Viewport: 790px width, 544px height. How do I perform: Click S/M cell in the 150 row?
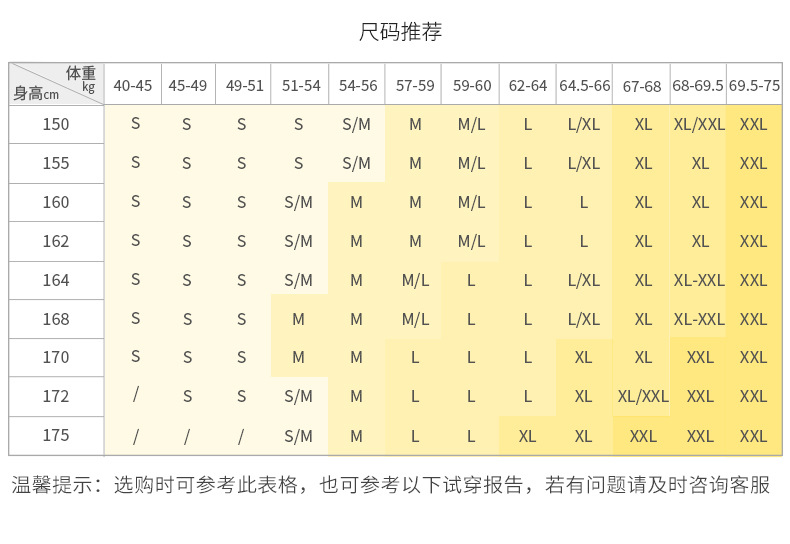pos(356,124)
